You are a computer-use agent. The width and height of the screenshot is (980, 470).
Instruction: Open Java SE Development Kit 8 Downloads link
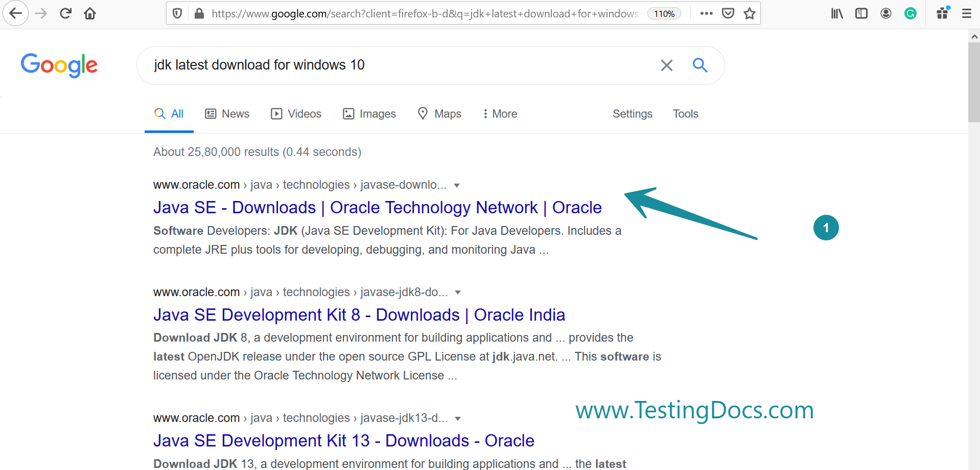(359, 315)
